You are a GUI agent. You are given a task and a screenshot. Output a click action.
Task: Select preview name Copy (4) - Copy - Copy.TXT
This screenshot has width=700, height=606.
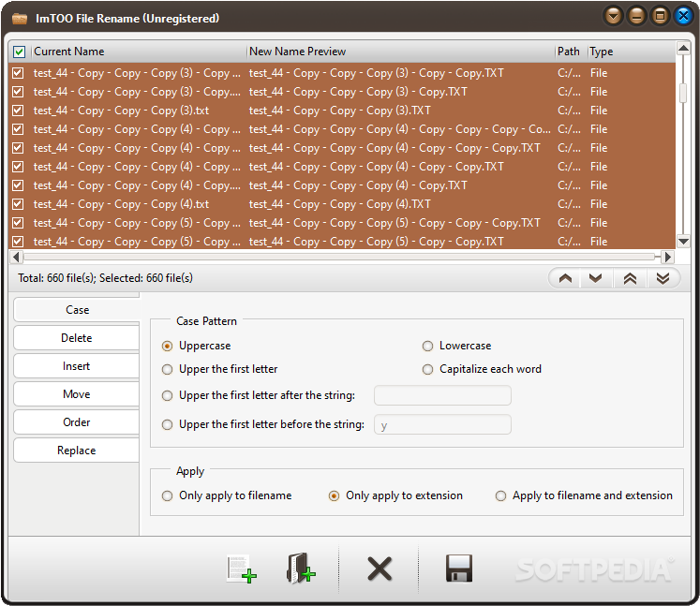point(377,167)
